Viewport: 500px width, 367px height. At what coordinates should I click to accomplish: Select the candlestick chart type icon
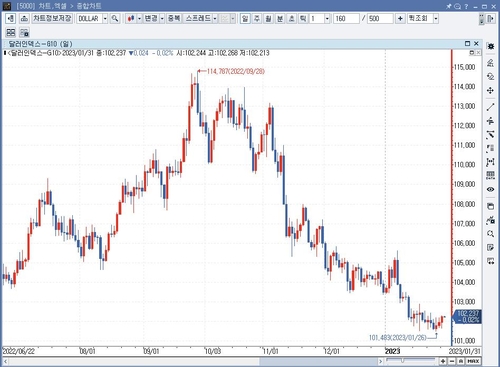click(131, 18)
